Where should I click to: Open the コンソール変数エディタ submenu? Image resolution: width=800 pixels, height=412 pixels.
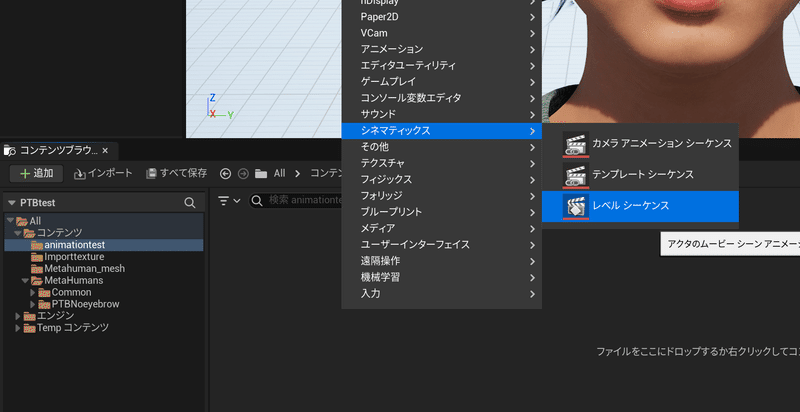click(441, 98)
